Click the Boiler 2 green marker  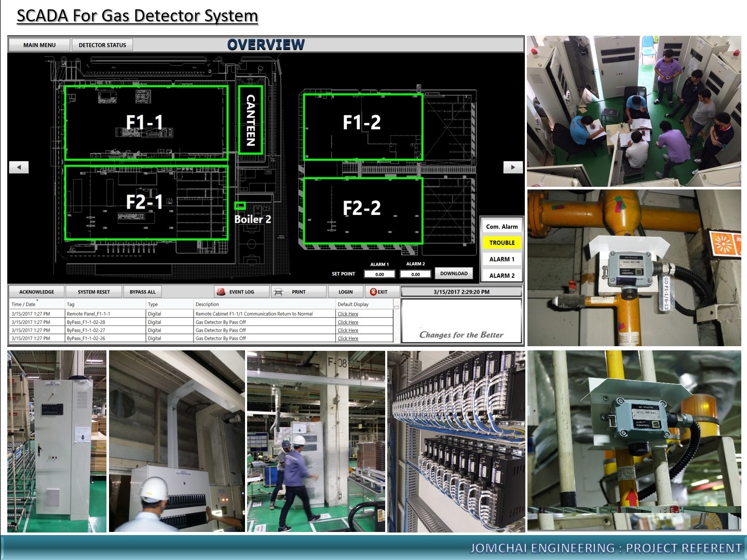click(240, 206)
